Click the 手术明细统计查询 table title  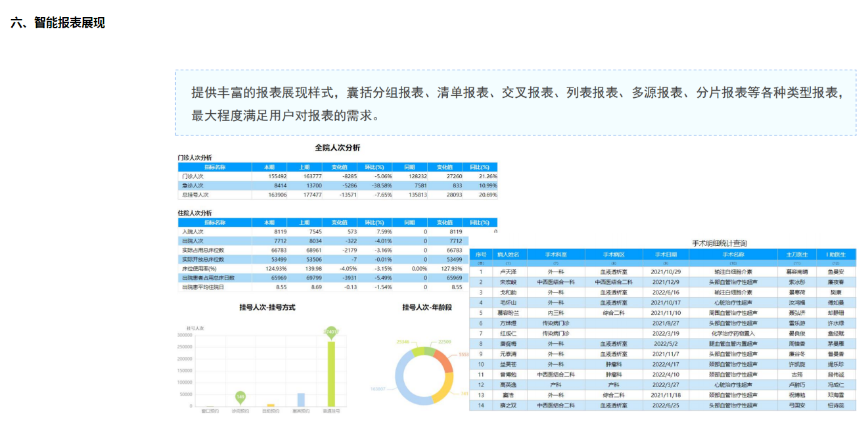pyautogui.click(x=719, y=243)
